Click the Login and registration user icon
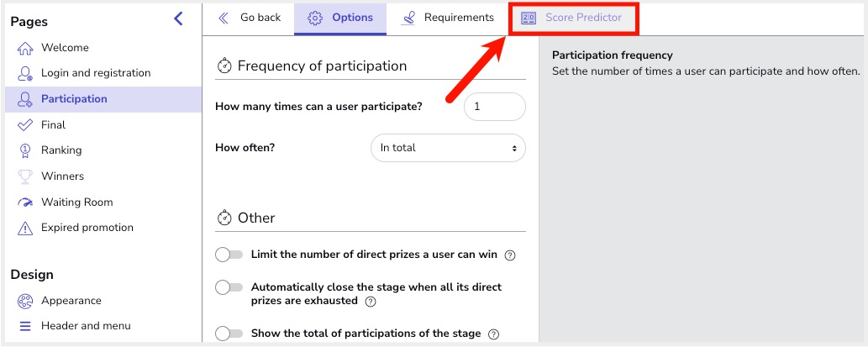Screen dimensions: 868x347 [x=25, y=74]
